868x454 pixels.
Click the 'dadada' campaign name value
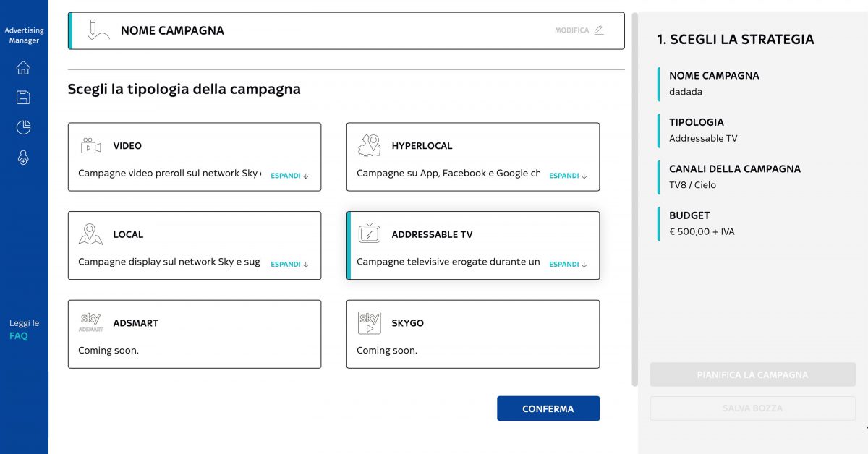(x=686, y=92)
